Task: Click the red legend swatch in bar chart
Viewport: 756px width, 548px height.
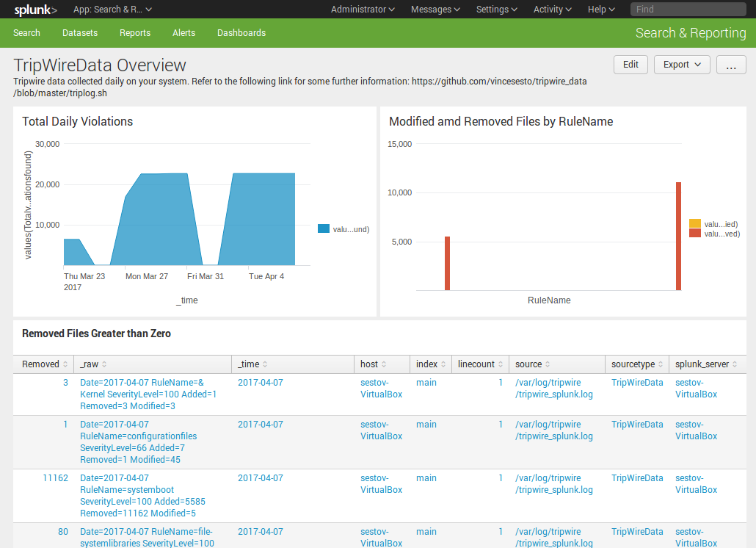Action: (696, 234)
